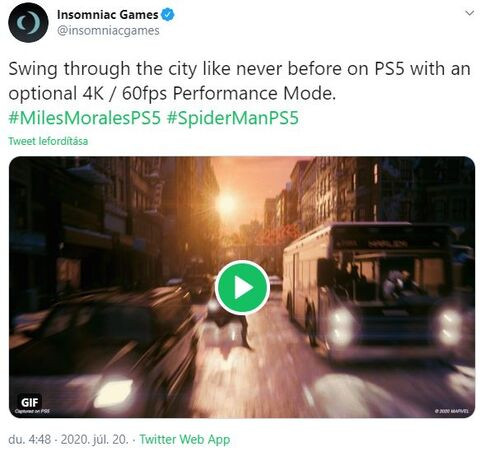This screenshot has height=456, width=480.
Task: Click the Tweet lefordítása translate link
Action: pyautogui.click(x=48, y=141)
